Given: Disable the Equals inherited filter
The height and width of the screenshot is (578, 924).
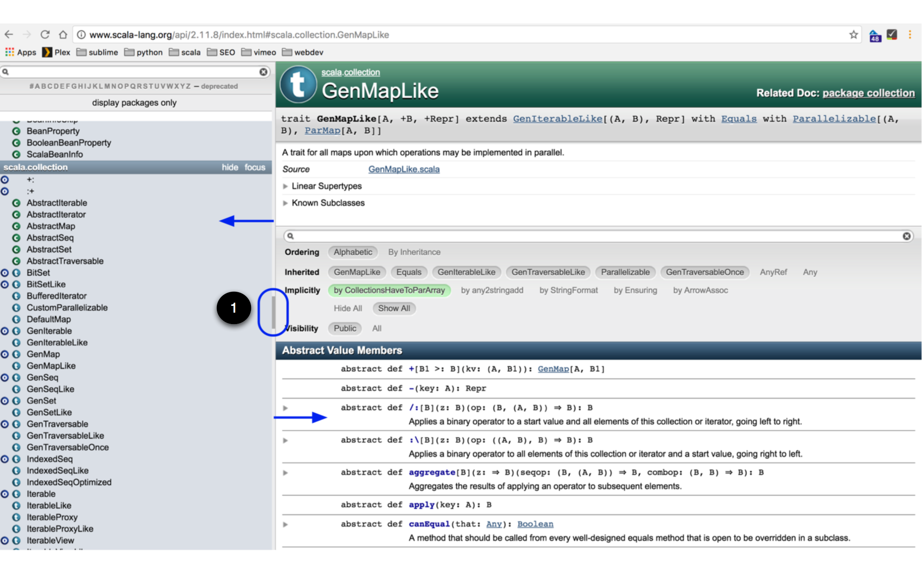Looking at the screenshot, I should pyautogui.click(x=408, y=272).
